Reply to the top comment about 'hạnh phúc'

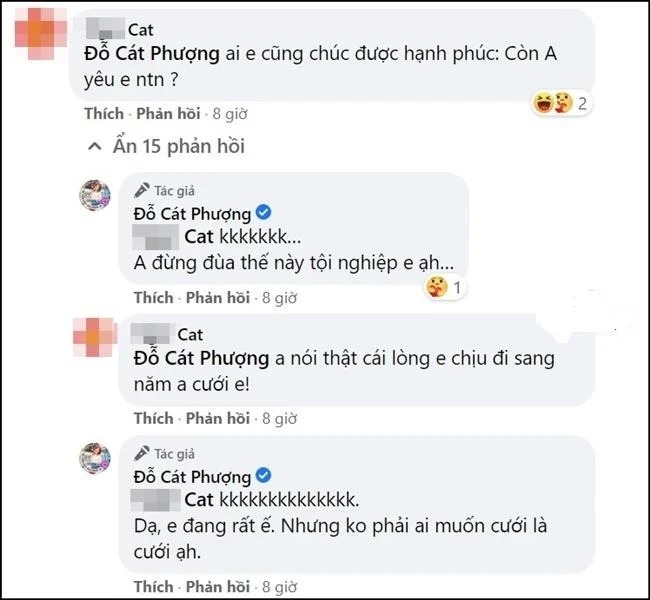(168, 114)
